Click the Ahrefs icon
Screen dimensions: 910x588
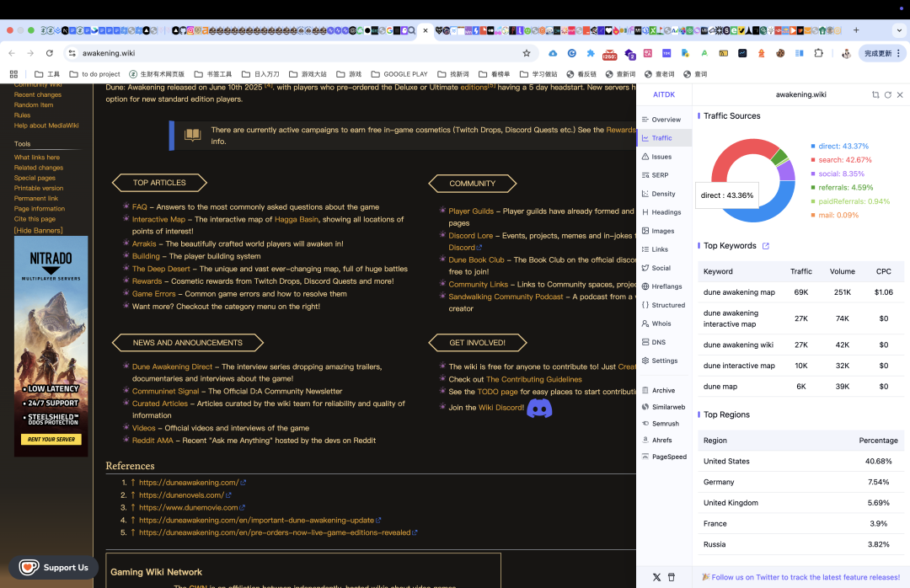645,440
